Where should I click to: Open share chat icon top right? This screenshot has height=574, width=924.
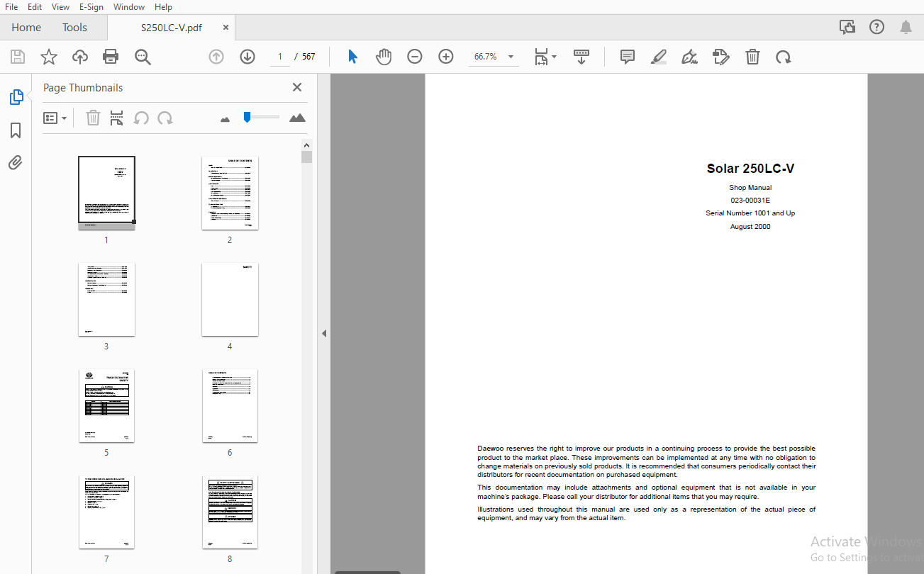(847, 27)
